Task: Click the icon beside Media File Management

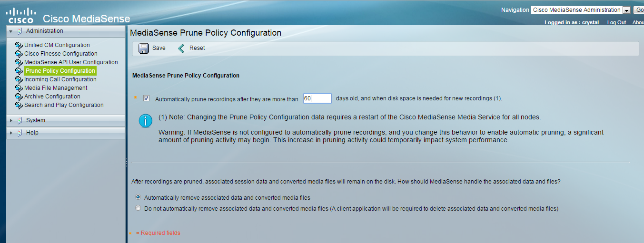Action: click(19, 88)
